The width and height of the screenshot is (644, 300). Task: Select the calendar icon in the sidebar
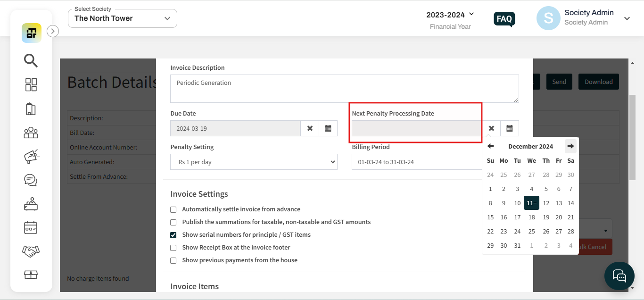pyautogui.click(x=31, y=227)
